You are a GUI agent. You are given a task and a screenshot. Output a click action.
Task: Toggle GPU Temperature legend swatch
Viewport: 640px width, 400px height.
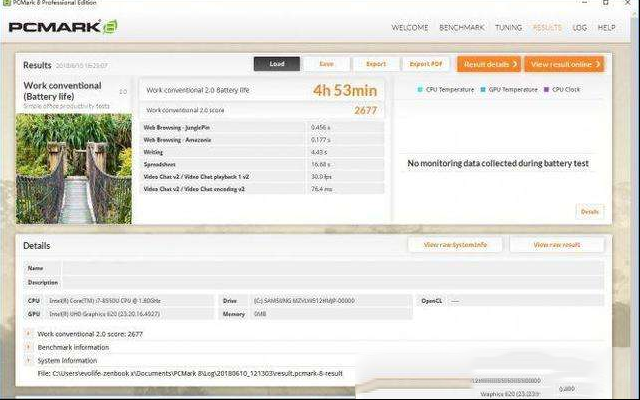[483, 89]
